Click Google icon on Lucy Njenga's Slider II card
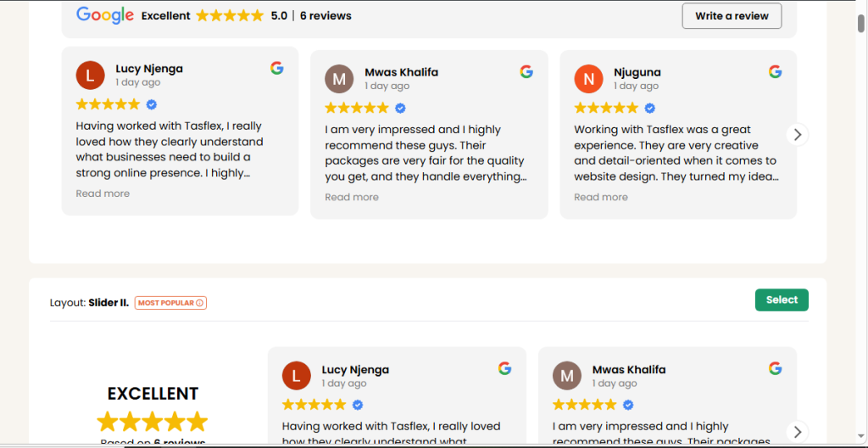This screenshot has width=868, height=448. (x=504, y=368)
